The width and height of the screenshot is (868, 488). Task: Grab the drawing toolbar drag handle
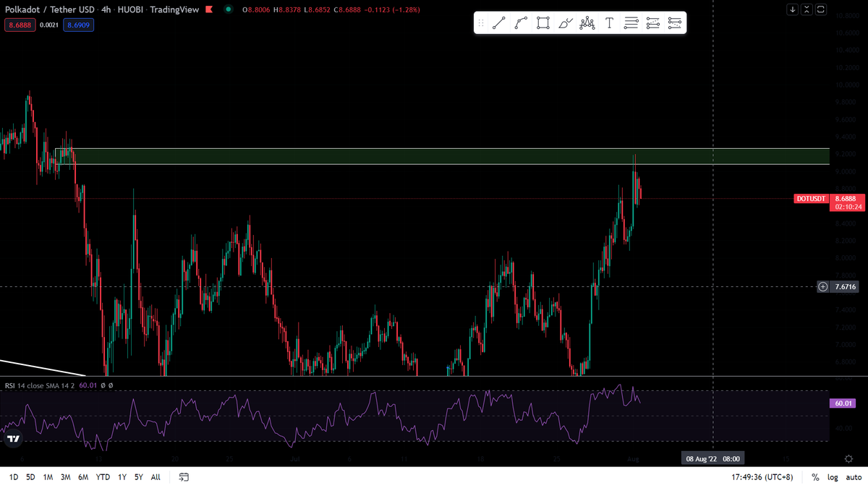tap(481, 23)
